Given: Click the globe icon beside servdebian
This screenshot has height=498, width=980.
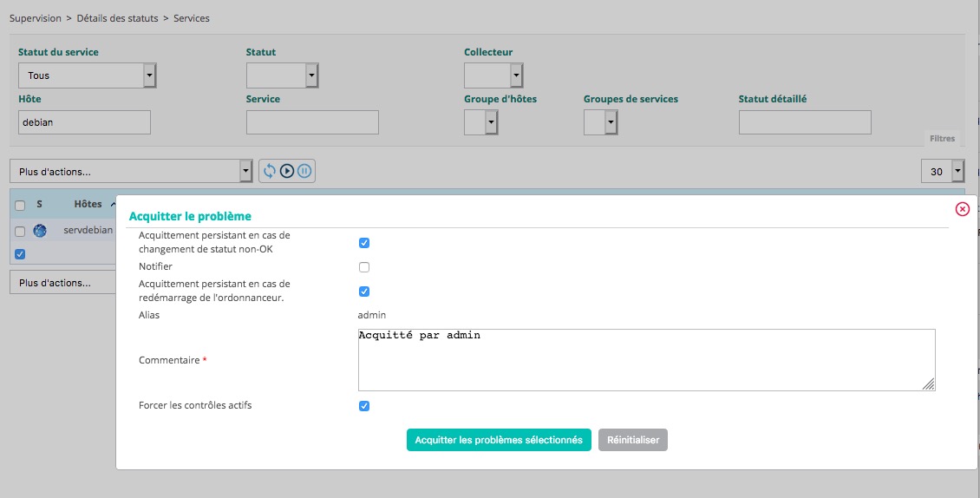Looking at the screenshot, I should click(x=40, y=231).
